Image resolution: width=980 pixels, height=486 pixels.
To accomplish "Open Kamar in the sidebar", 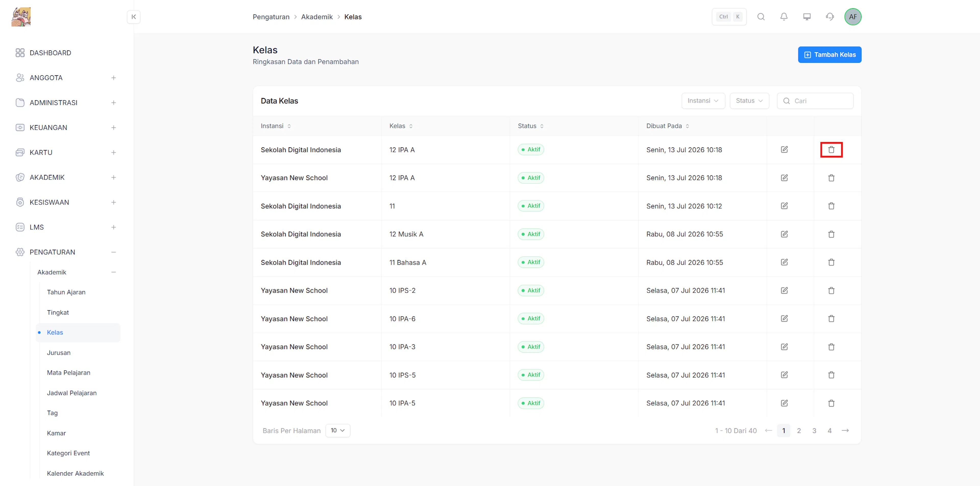I will click(x=56, y=433).
